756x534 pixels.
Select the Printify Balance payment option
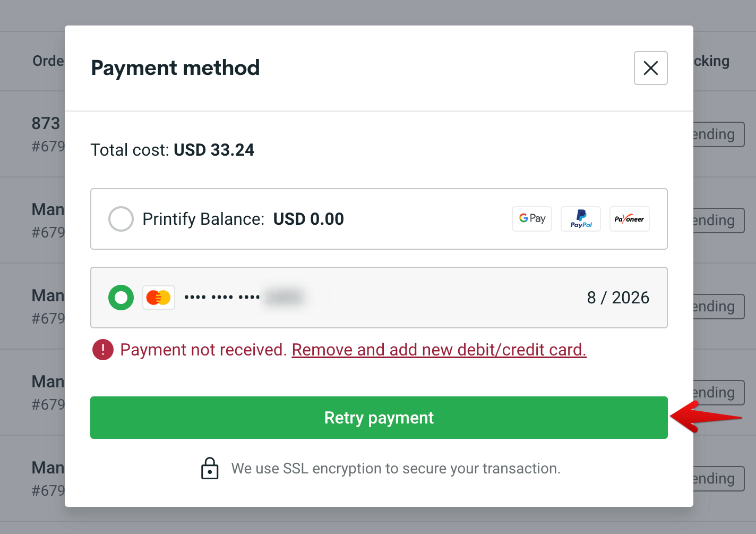pyautogui.click(x=121, y=218)
